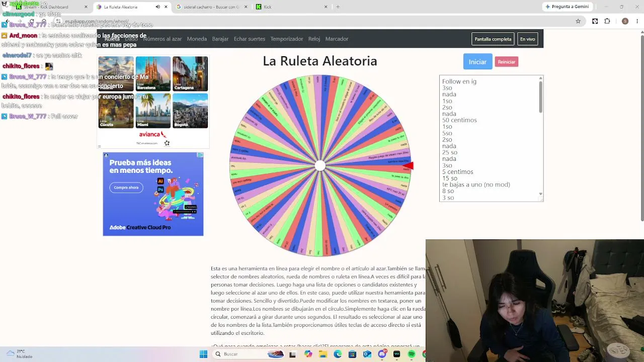Viewport: 644px width, 362px height.
Task: Click inside the names list textarea
Action: 491,138
